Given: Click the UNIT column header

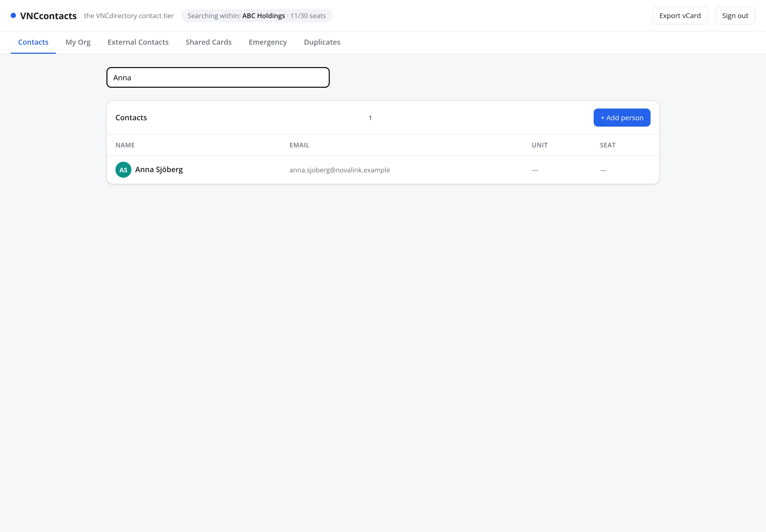Looking at the screenshot, I should (539, 145).
